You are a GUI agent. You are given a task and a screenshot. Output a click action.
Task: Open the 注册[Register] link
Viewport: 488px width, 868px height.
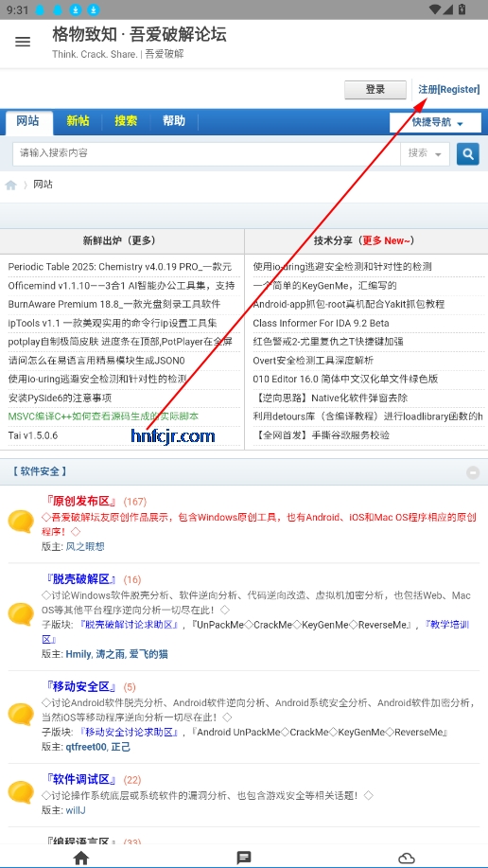[448, 89]
